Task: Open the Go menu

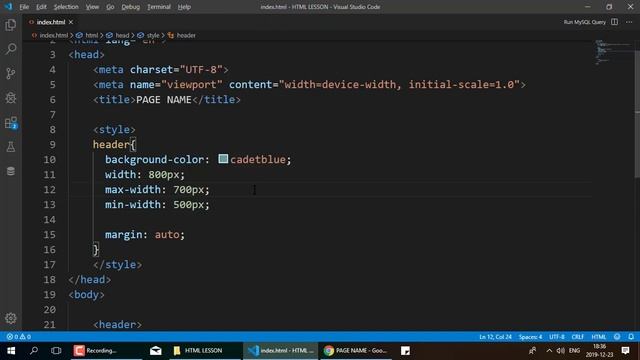Action: click(x=110, y=7)
